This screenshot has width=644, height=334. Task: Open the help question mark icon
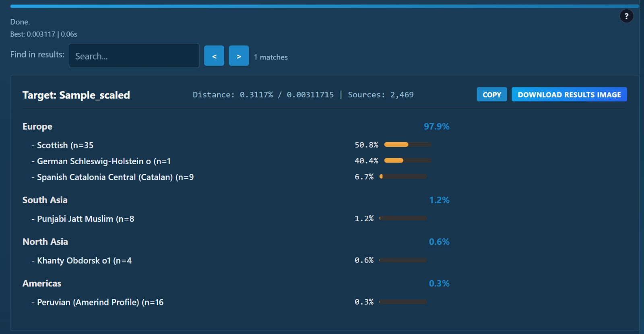point(626,16)
